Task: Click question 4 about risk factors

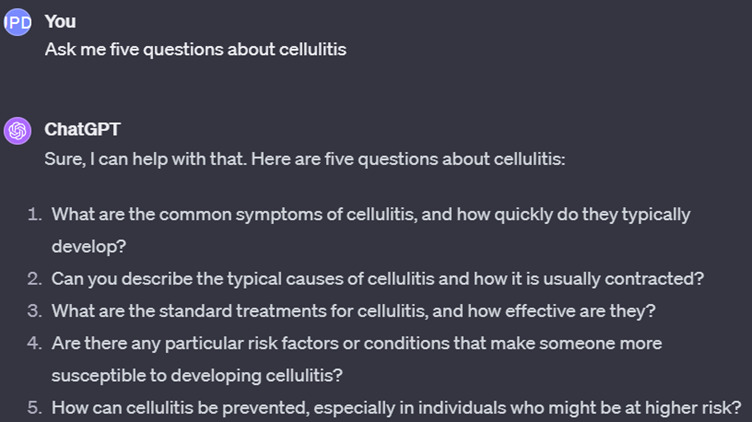Action: 357,359
